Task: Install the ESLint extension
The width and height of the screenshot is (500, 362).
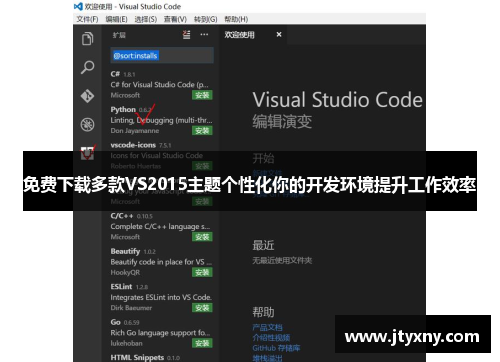Action: tap(202, 308)
